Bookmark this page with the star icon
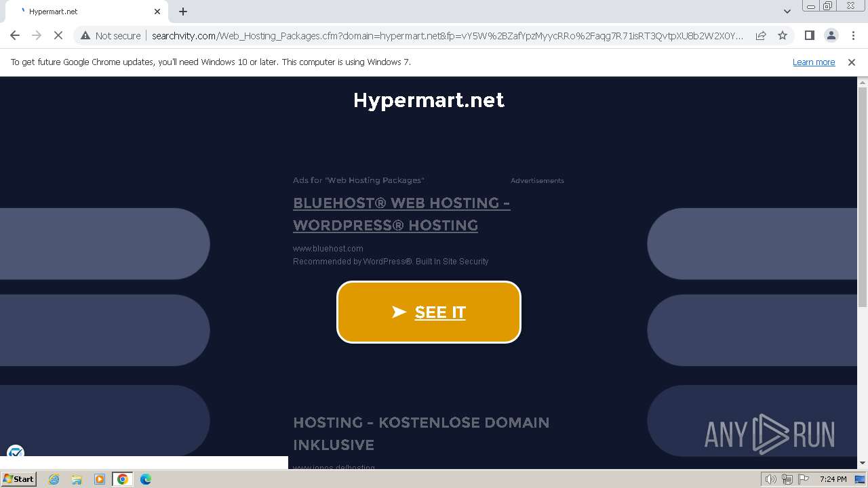Image resolution: width=868 pixels, height=488 pixels. [783, 36]
